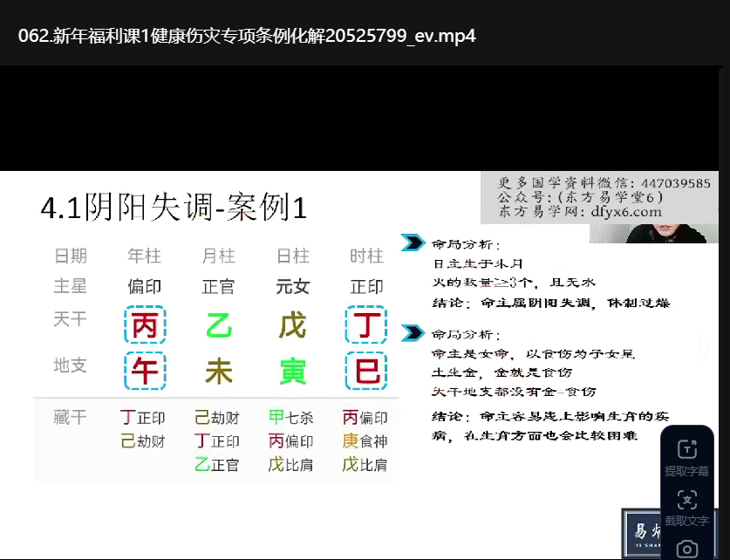Select the boxed 丙 heavenly stem character

tap(145, 325)
